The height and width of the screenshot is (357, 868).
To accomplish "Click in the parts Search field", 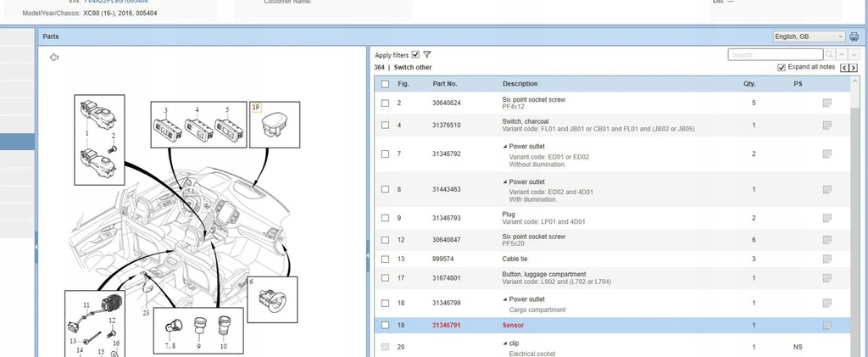I will 776,55.
